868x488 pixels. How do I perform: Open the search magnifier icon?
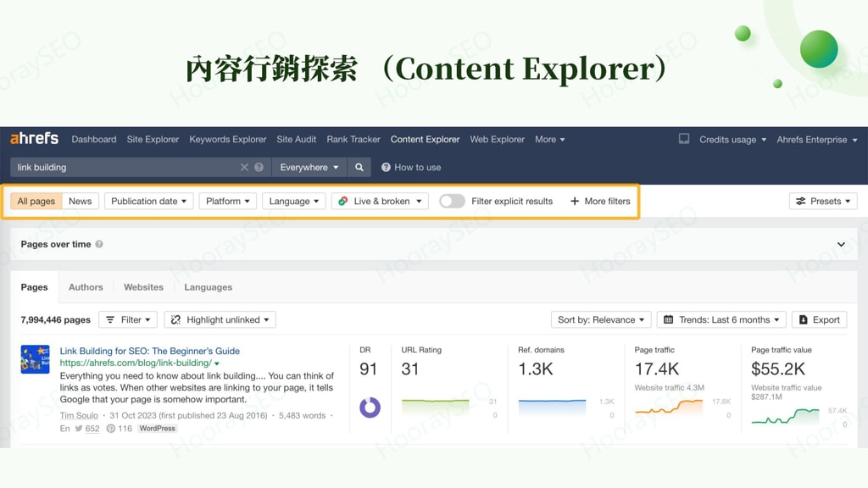coord(360,167)
